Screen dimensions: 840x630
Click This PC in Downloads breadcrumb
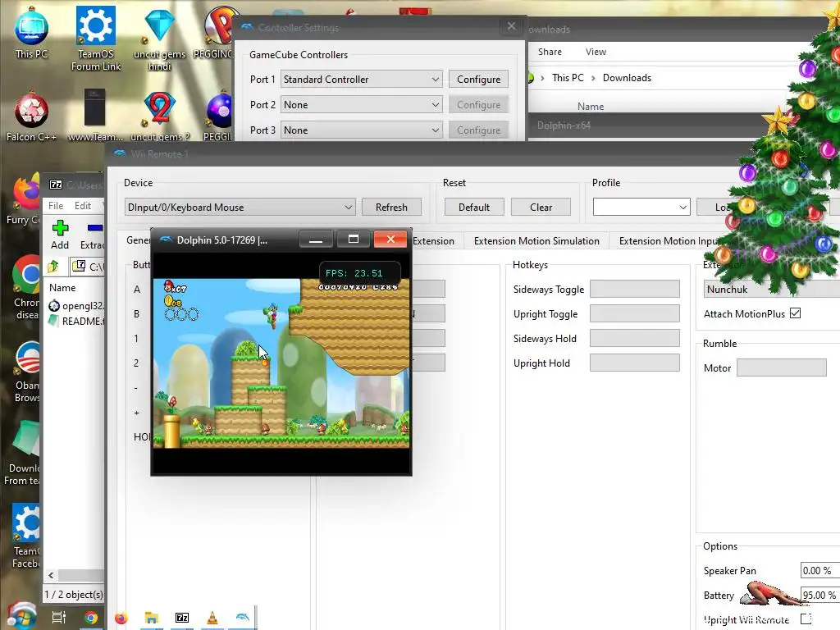pos(568,78)
